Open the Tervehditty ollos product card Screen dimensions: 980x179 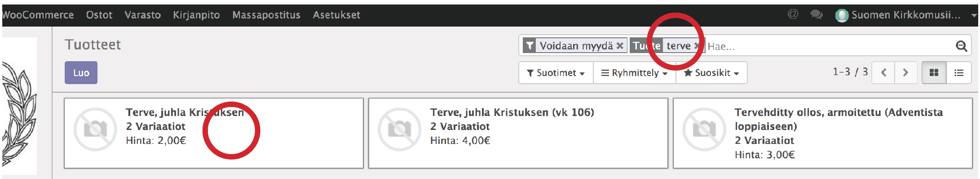click(822, 134)
